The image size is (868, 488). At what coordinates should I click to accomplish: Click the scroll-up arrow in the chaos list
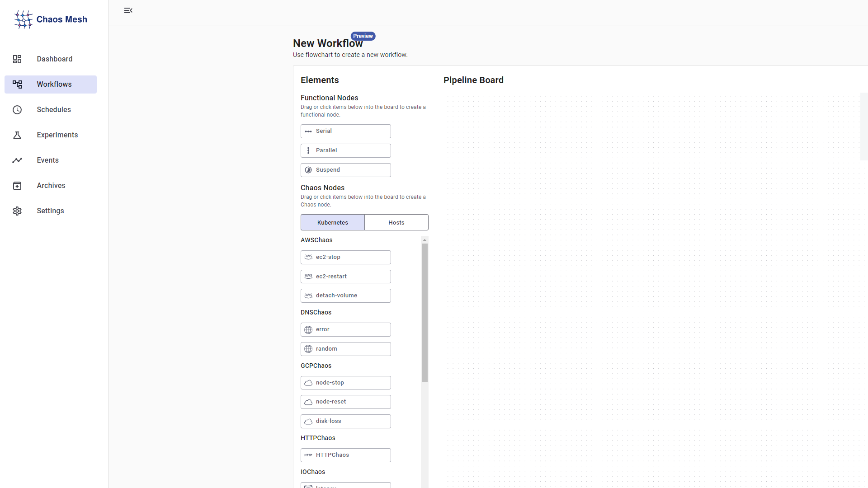point(425,240)
